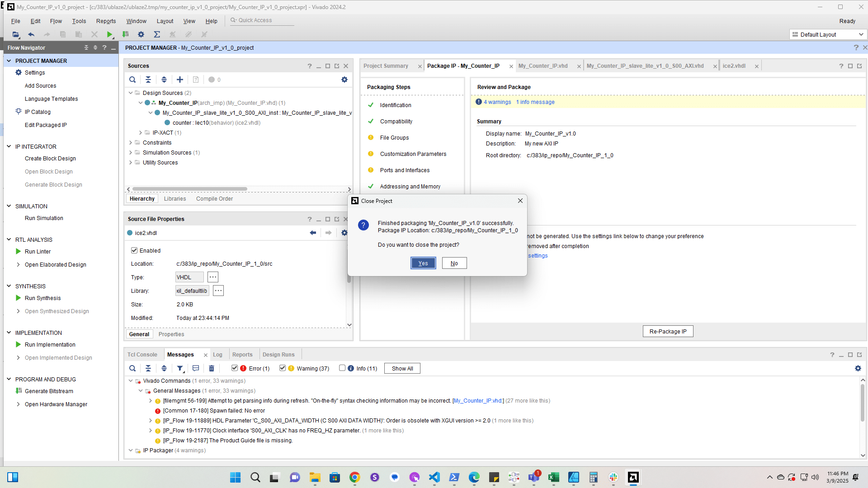
Task: Expand the Constraints tree node
Action: click(x=131, y=142)
